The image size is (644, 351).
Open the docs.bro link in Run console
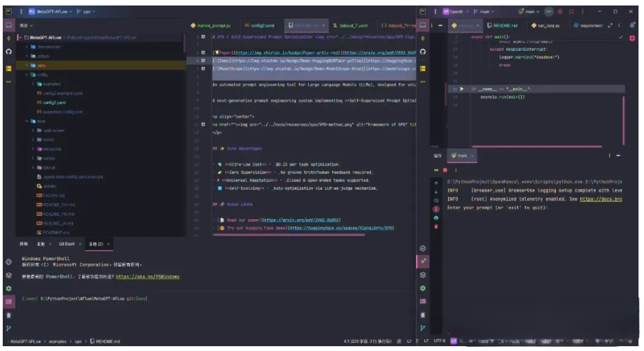pos(601,199)
